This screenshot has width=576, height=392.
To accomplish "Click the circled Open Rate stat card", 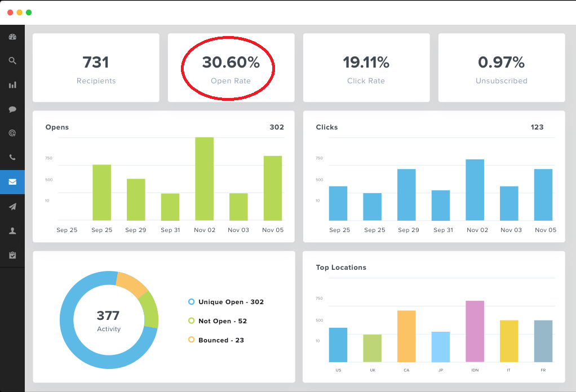I will point(231,68).
